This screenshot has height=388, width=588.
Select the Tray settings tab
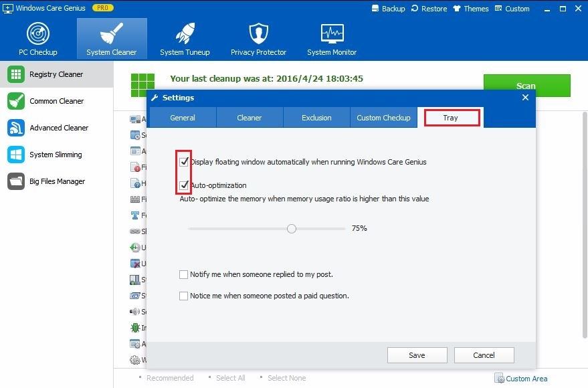pos(450,118)
